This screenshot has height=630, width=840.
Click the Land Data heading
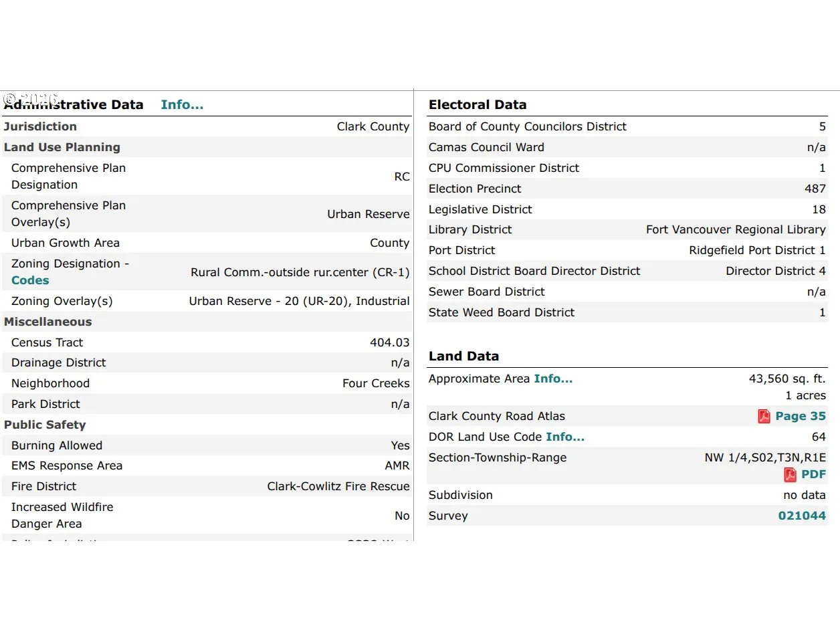463,356
